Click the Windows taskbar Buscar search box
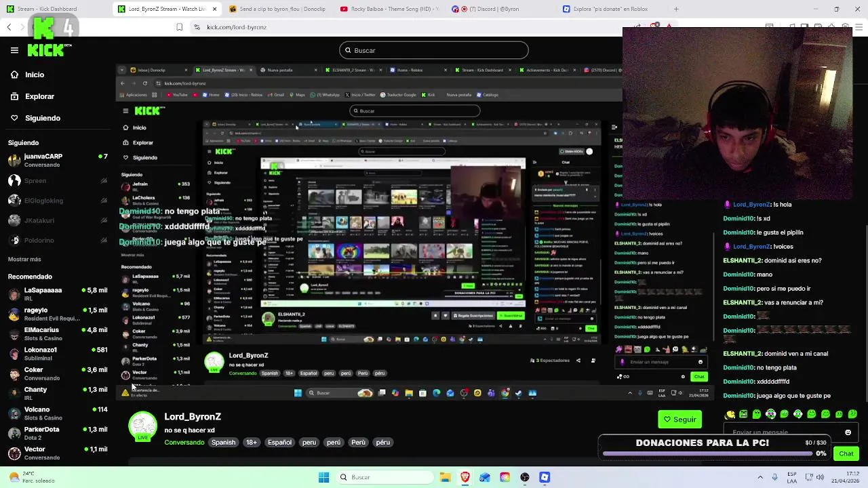The image size is (868, 488). click(384, 477)
